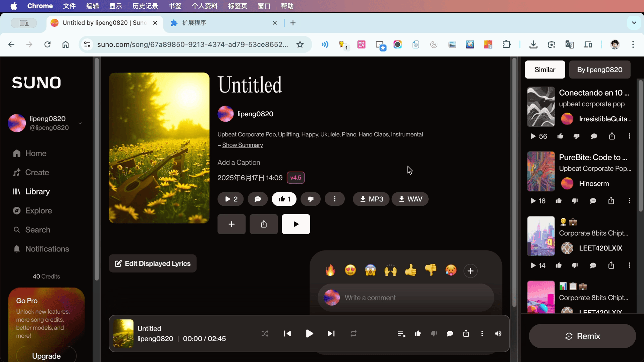Click the Remix button
This screenshot has height=362, width=644.
[x=582, y=336]
